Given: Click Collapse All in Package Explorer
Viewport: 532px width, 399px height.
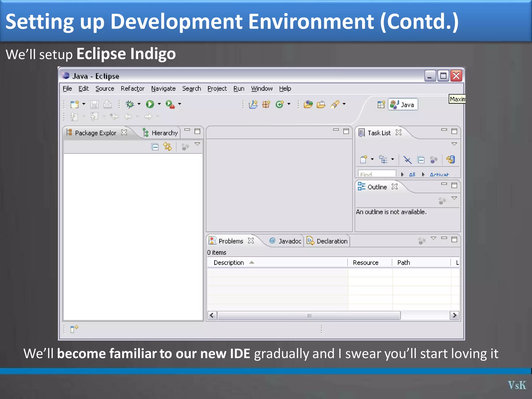Looking at the screenshot, I should (x=155, y=147).
